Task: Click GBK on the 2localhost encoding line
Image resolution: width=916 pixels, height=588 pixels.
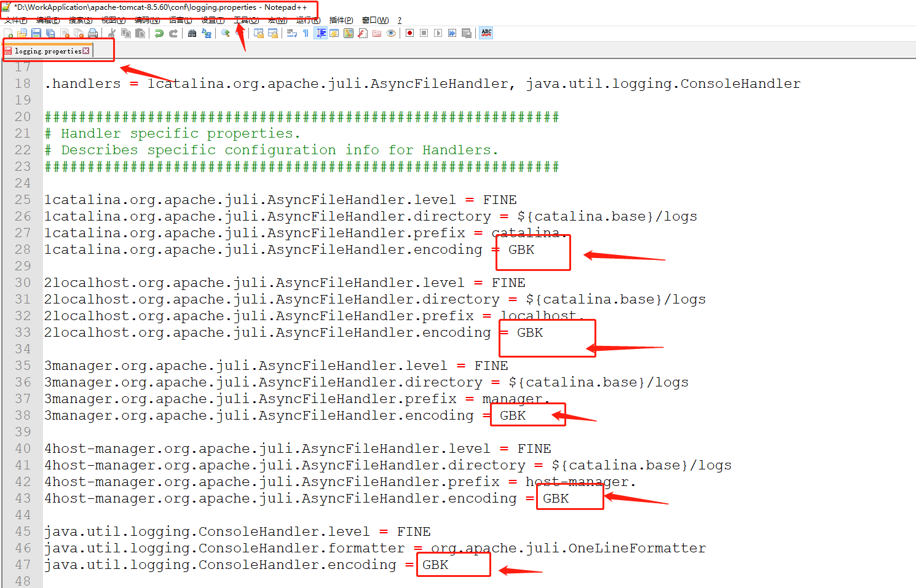Action: tap(530, 332)
